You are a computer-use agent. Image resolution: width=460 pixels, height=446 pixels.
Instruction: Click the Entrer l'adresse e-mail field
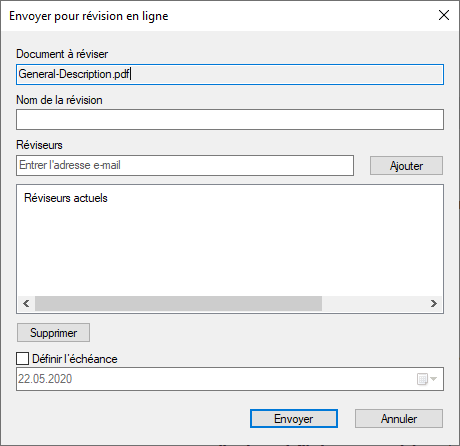pyautogui.click(x=185, y=165)
